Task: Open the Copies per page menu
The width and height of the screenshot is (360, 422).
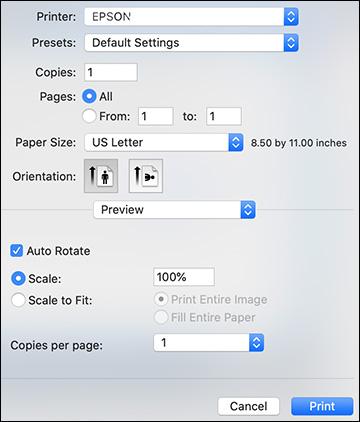Action: point(209,343)
